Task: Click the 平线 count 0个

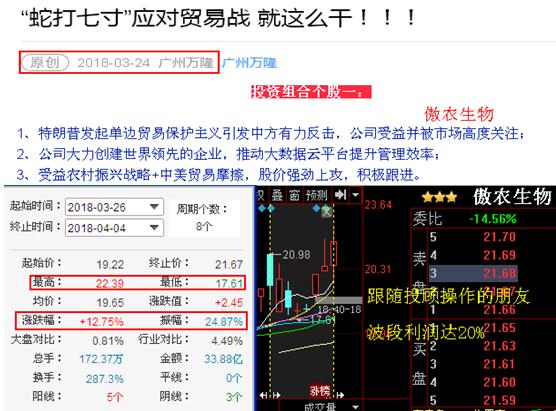Action: (x=234, y=378)
